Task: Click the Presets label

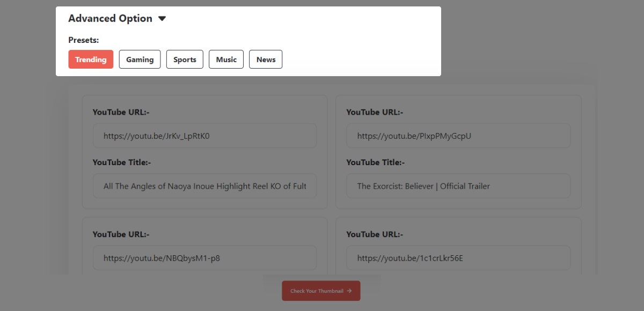Action: pyautogui.click(x=83, y=40)
